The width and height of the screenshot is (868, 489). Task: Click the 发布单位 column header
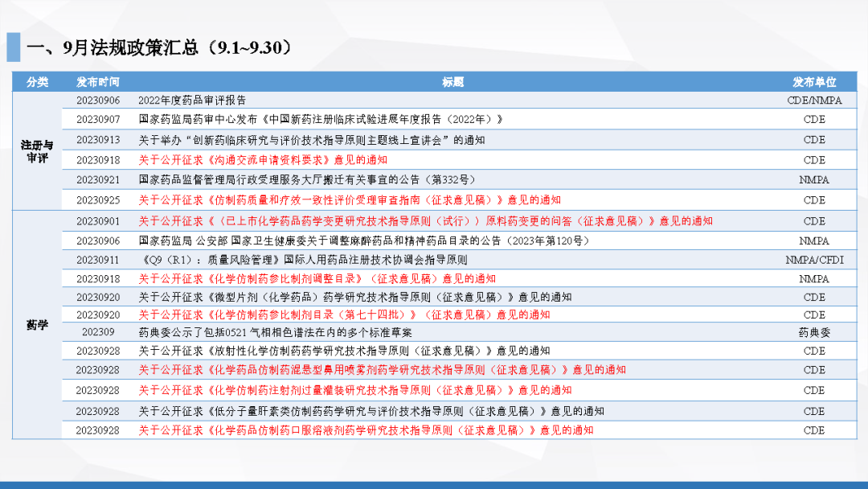coord(814,82)
